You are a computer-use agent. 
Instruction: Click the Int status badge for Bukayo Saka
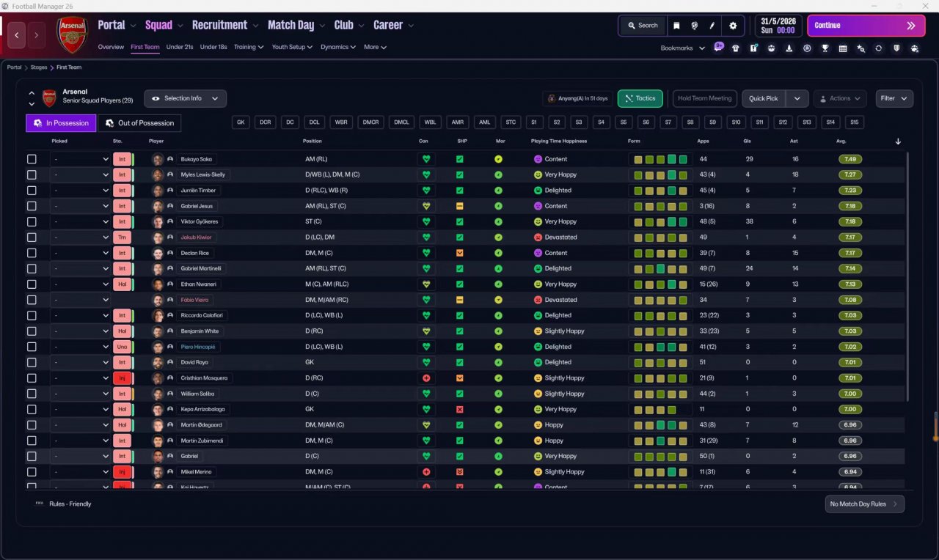[x=122, y=159]
